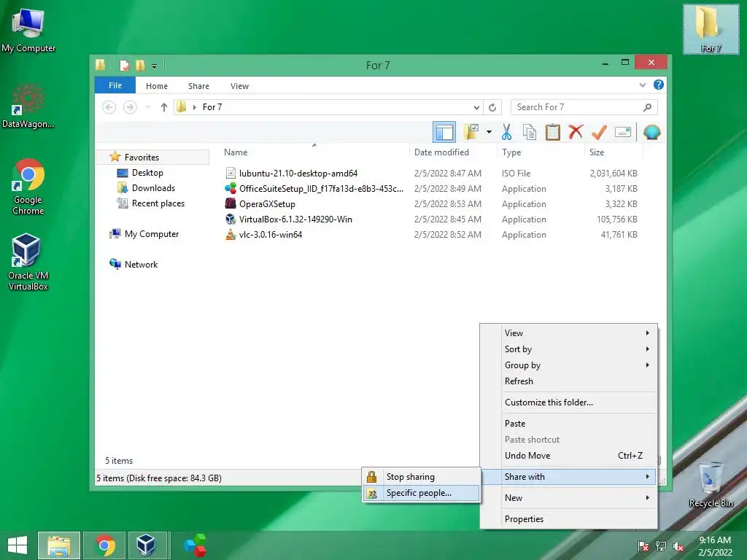Choose Refresh from the context menu

pos(569,381)
